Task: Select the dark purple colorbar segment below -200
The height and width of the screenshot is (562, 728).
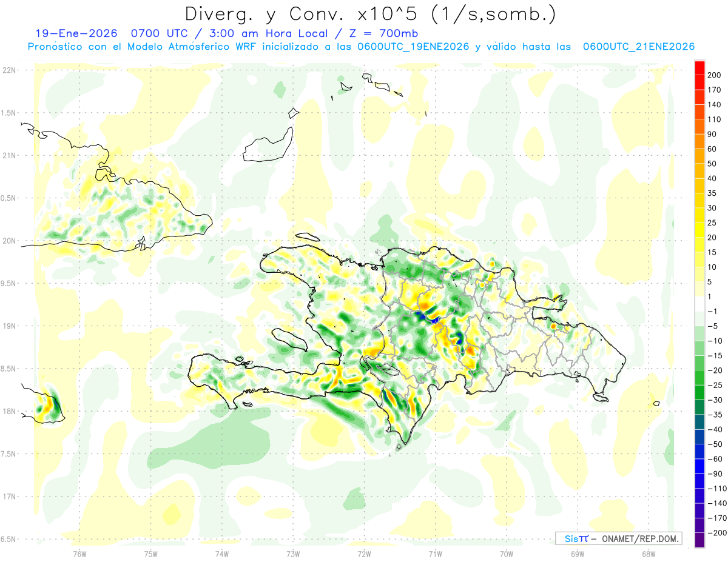Action: (699, 540)
